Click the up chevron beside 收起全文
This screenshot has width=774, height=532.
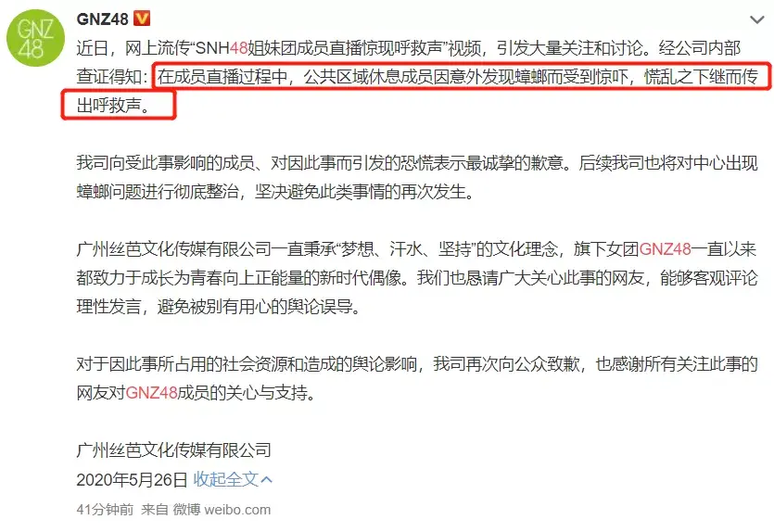(x=267, y=479)
